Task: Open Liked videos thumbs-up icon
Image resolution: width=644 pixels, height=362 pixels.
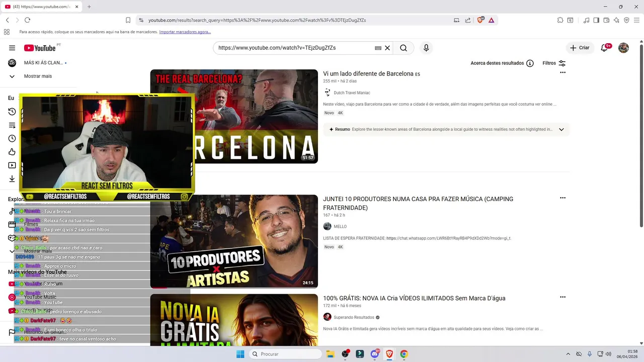Action: (12, 152)
